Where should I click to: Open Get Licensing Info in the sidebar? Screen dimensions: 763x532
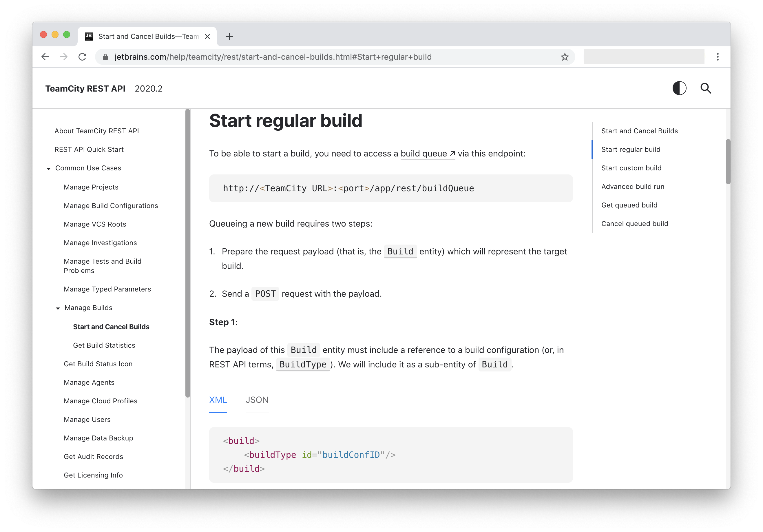click(x=93, y=475)
